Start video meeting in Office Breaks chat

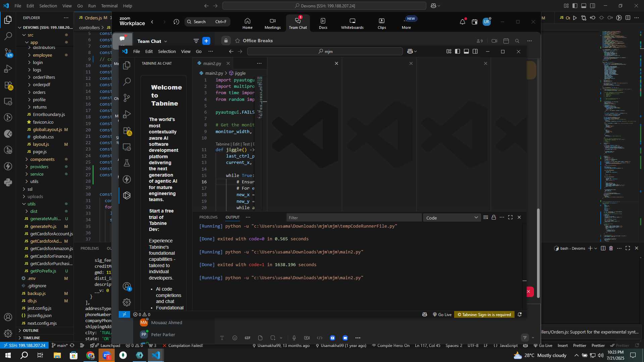pos(494,41)
